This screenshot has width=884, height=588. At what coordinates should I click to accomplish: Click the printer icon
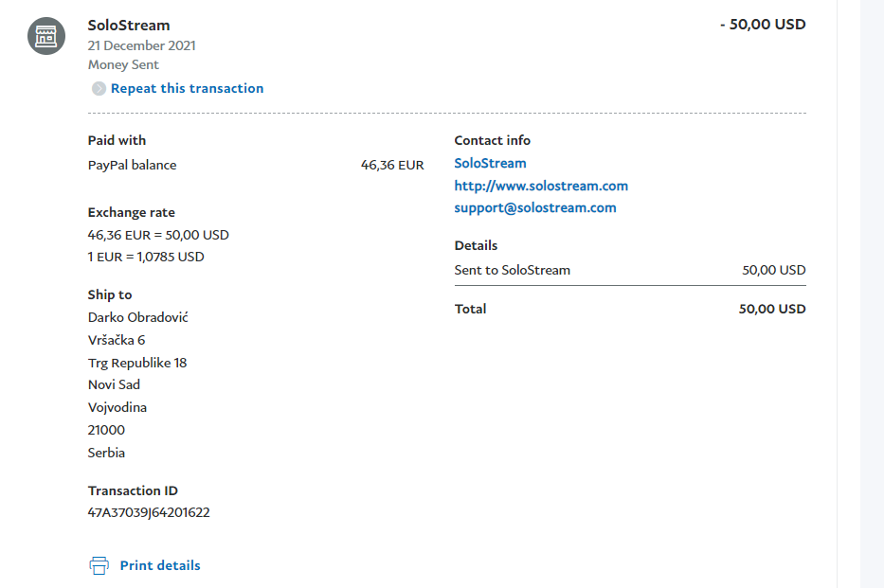(99, 565)
